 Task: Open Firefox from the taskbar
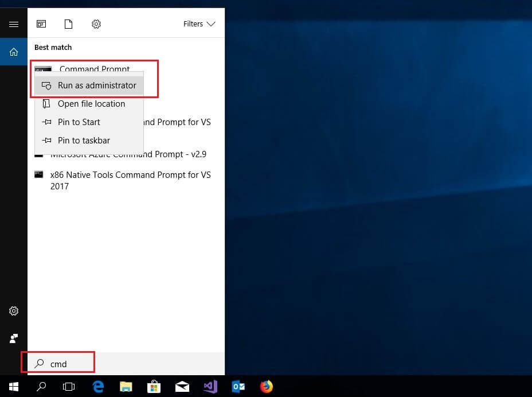point(266,386)
